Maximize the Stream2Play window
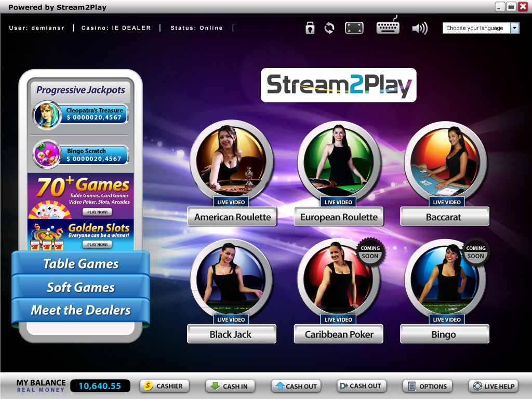Screen dimensions: 532x399 [511, 7]
